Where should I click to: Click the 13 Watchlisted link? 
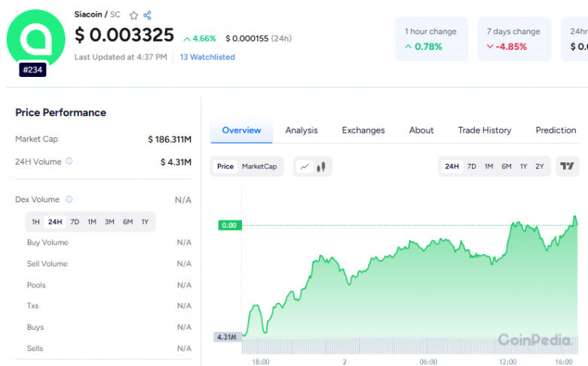click(x=207, y=57)
